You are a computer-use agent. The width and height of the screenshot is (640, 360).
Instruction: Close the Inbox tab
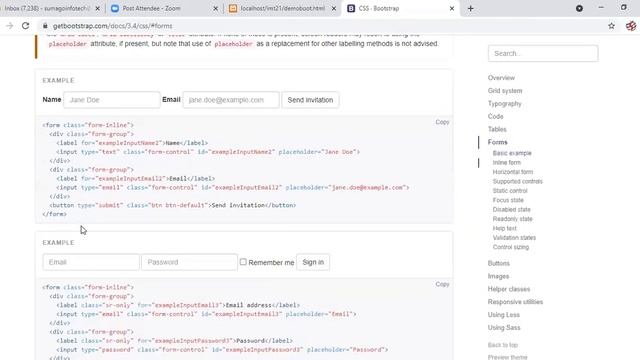pyautogui.click(x=98, y=8)
